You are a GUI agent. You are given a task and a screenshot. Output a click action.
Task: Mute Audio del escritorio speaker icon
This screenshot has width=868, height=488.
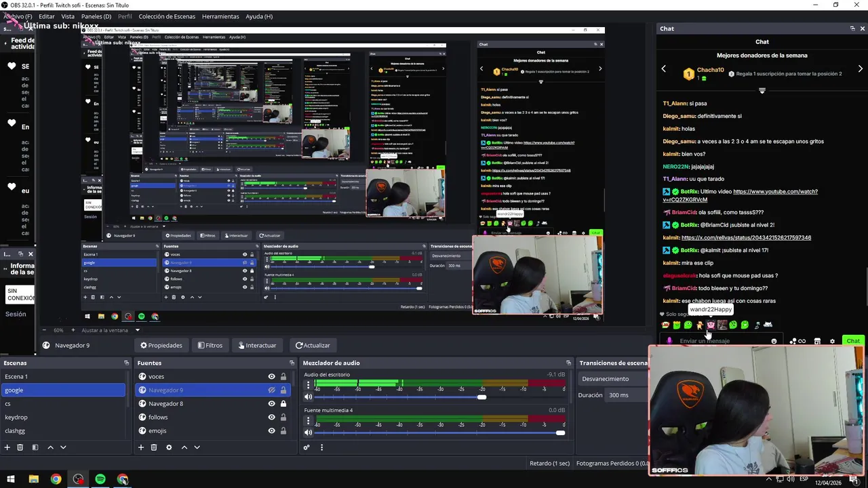(308, 397)
